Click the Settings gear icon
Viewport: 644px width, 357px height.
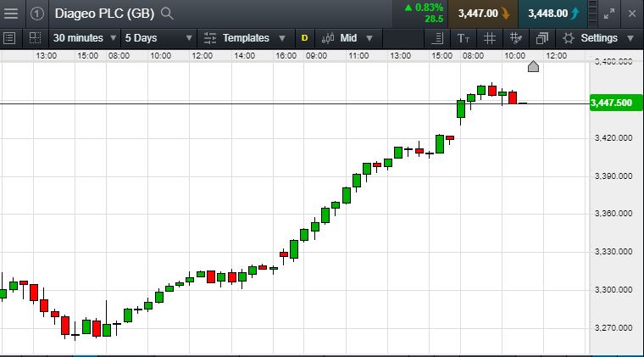click(569, 38)
